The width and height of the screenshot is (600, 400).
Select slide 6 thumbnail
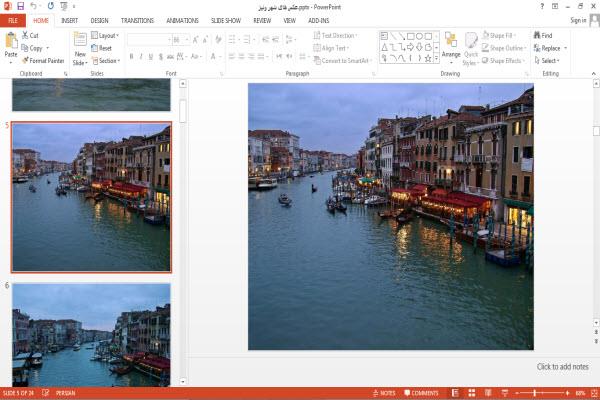[91, 335]
